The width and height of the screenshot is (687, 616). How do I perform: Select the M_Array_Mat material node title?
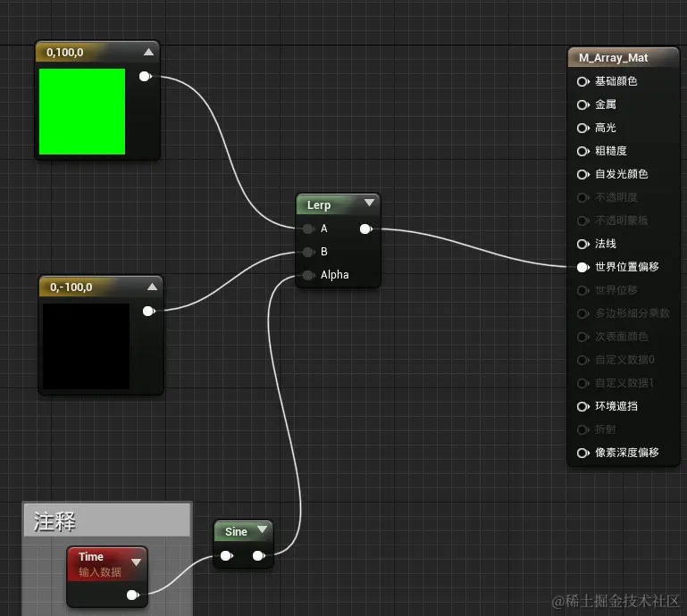coord(613,58)
